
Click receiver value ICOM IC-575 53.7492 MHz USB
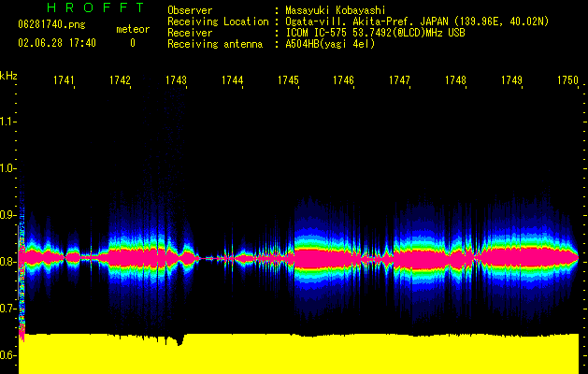375,33
